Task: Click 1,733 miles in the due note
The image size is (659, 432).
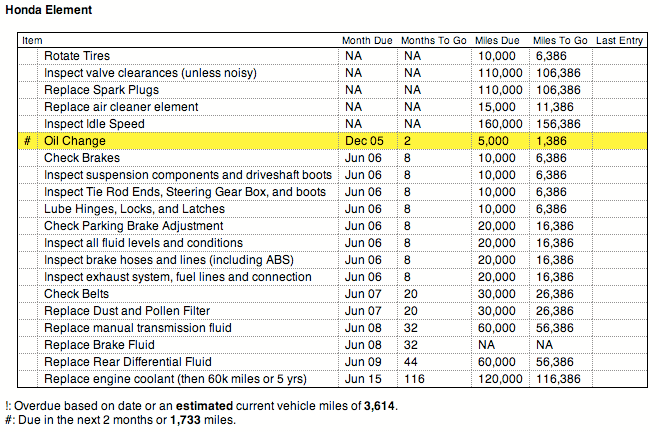Action: (185, 420)
